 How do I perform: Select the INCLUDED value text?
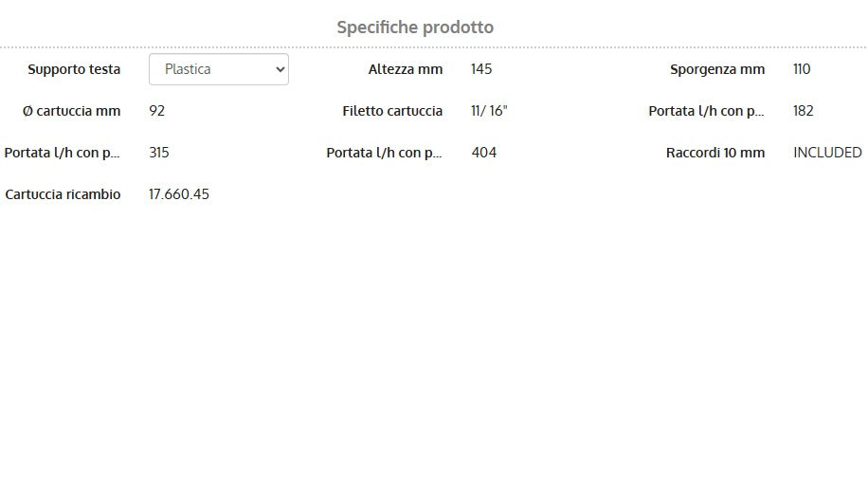click(x=827, y=153)
